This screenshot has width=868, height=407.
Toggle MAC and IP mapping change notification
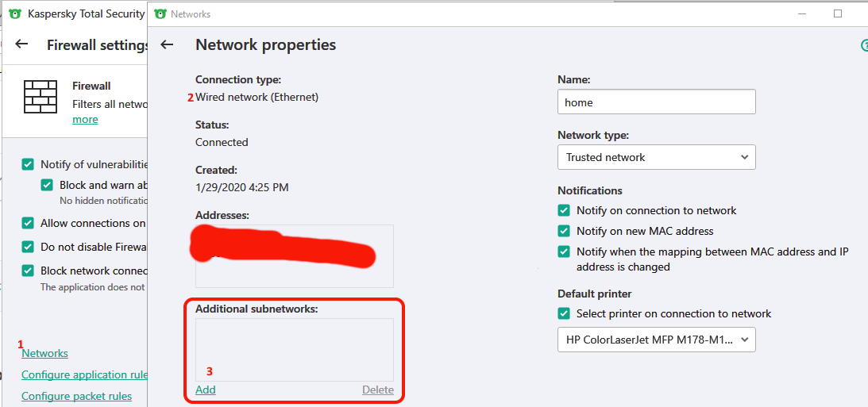[x=564, y=251]
